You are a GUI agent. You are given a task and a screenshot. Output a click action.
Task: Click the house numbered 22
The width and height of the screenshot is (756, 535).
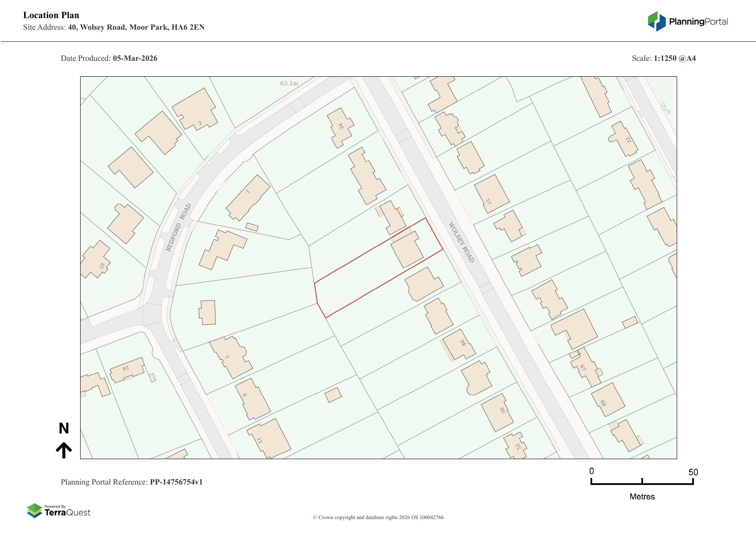625,138
